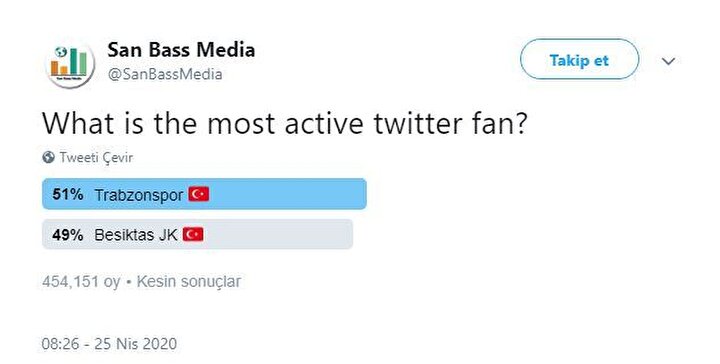The height and width of the screenshot is (364, 720).
Task: Click the Besiktas JK option label
Action: [x=136, y=235]
